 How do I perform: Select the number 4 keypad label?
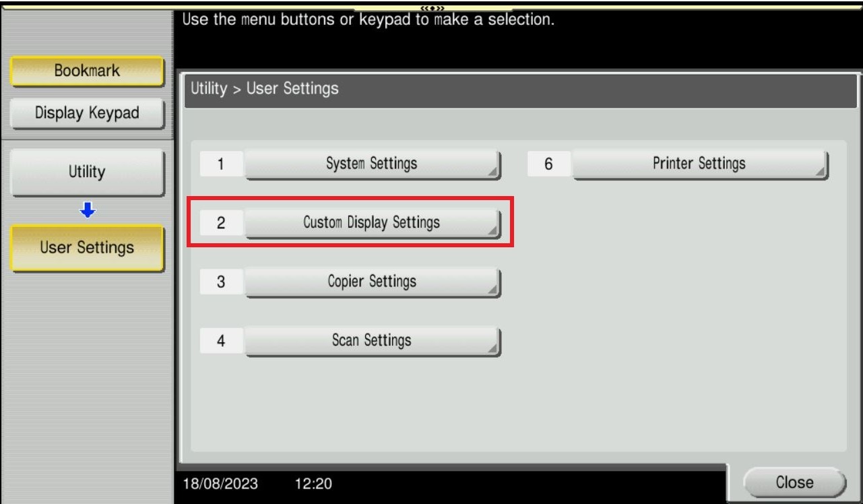[221, 341]
